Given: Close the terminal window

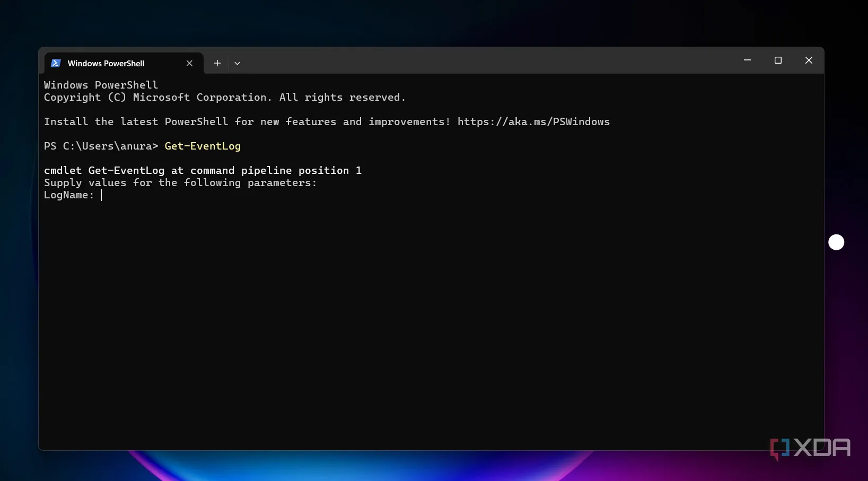Looking at the screenshot, I should 809,60.
